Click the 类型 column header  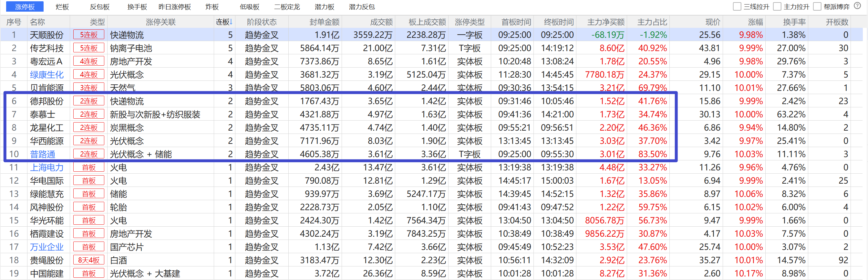click(x=97, y=22)
